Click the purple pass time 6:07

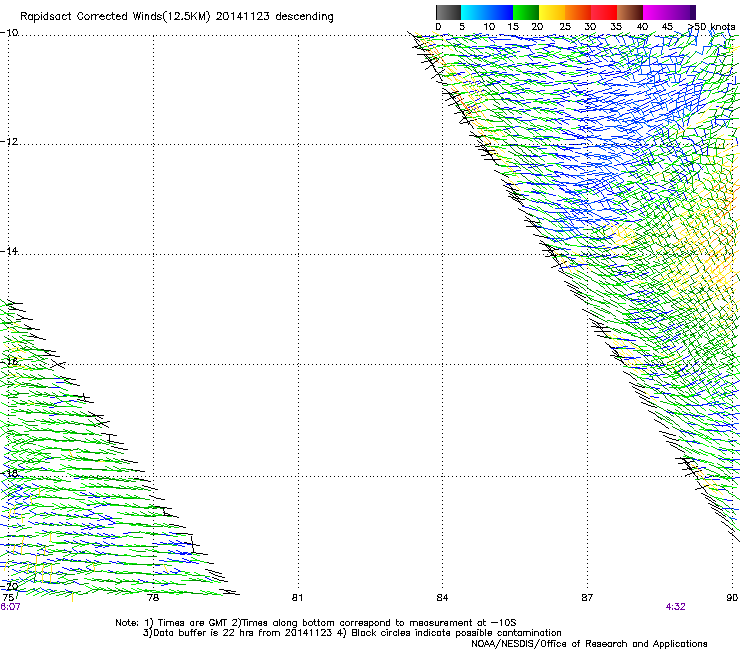(10, 607)
